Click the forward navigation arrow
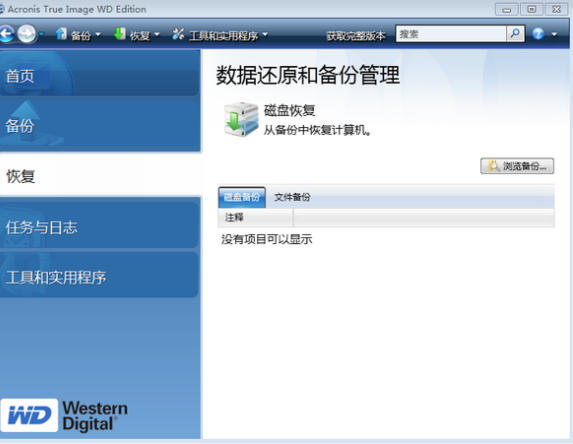This screenshot has width=573, height=444. (x=27, y=34)
